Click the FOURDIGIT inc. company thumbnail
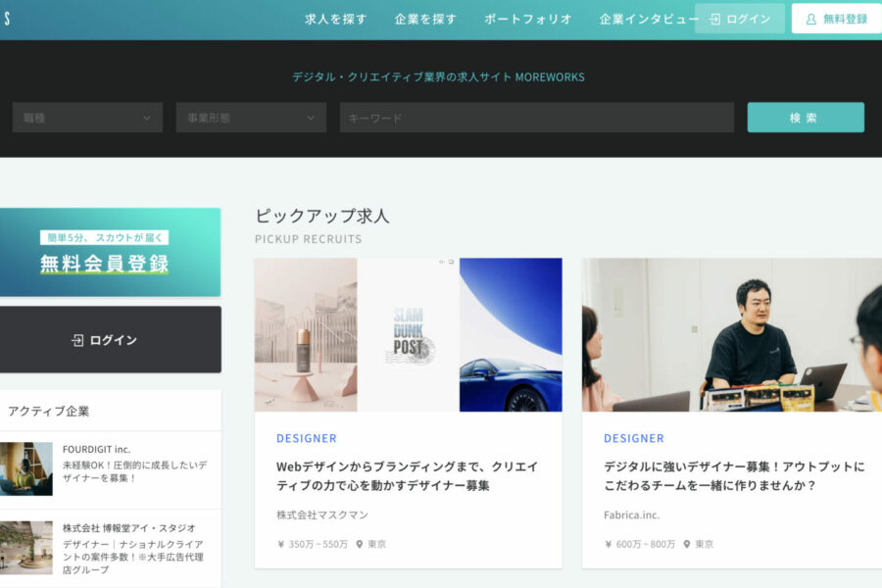Viewport: 882px width, 588px height. coord(25,468)
